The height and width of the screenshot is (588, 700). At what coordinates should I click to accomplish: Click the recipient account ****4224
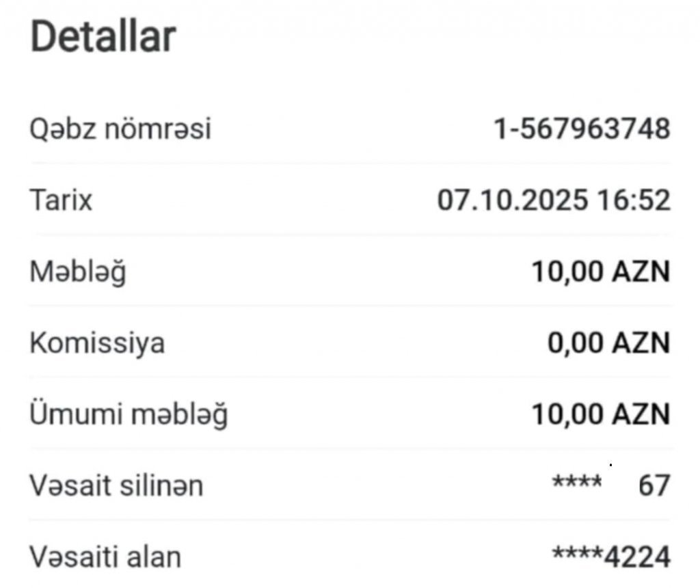tap(611, 557)
